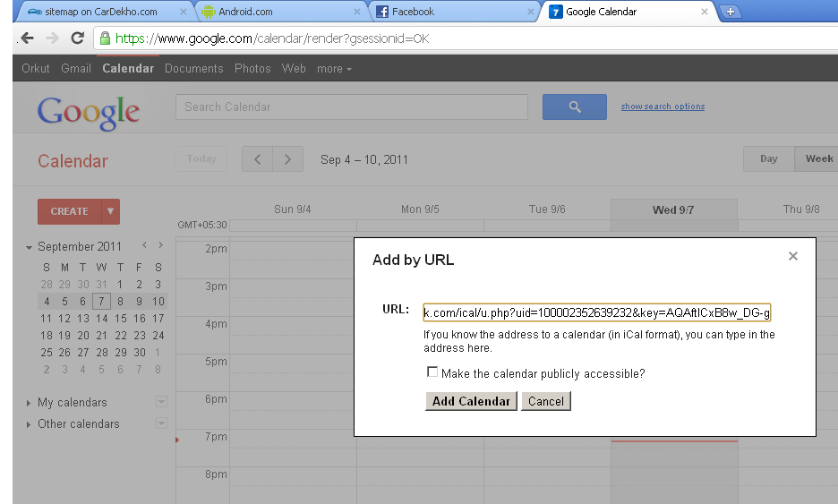This screenshot has width=838, height=504.
Task: Previous month arrow in mini calendar
Action: coord(144,245)
